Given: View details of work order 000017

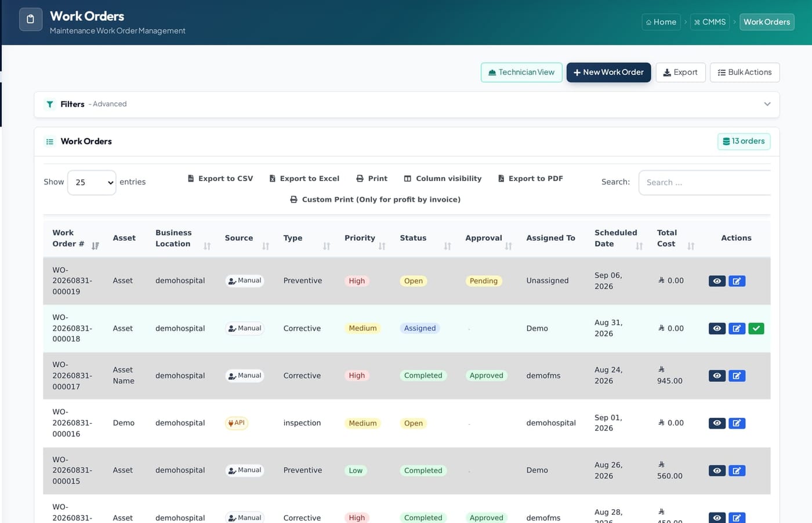Looking at the screenshot, I should pyautogui.click(x=717, y=376).
